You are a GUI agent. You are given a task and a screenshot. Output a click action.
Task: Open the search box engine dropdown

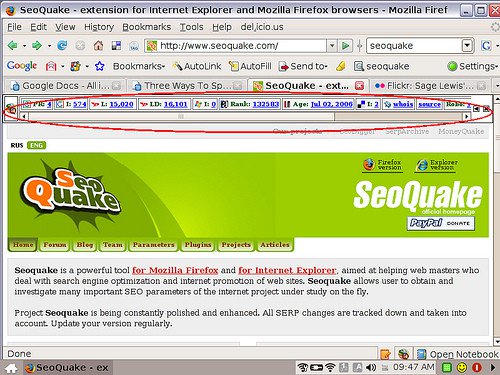coord(467,45)
